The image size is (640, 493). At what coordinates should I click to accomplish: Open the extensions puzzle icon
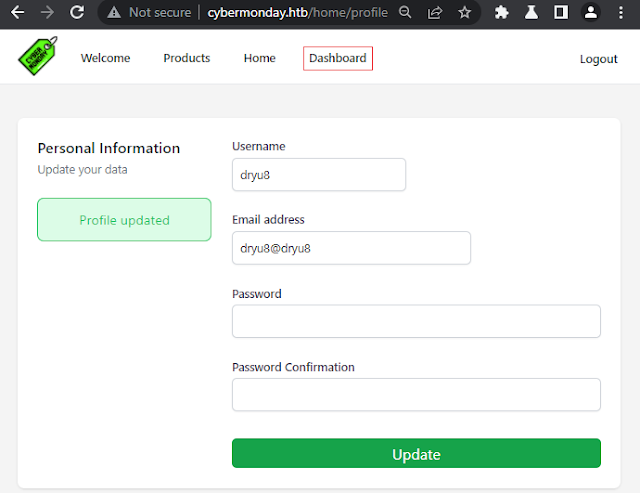coord(501,13)
